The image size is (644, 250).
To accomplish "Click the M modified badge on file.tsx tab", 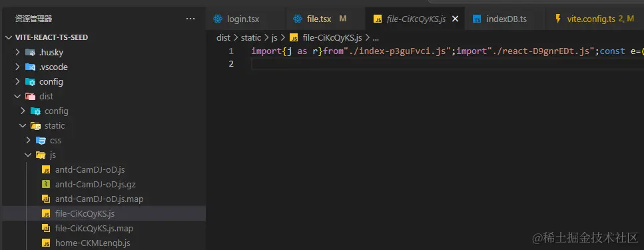I will coord(342,19).
